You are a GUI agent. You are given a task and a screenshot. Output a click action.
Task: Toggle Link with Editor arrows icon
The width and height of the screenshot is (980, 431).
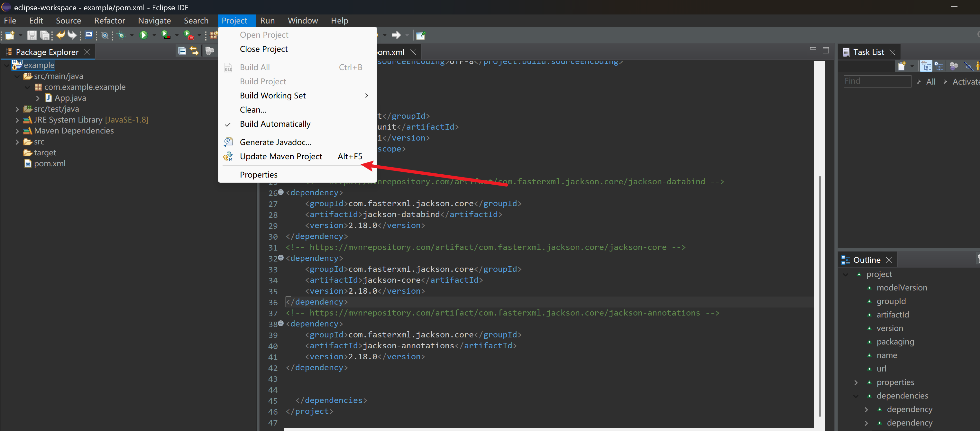(x=194, y=51)
